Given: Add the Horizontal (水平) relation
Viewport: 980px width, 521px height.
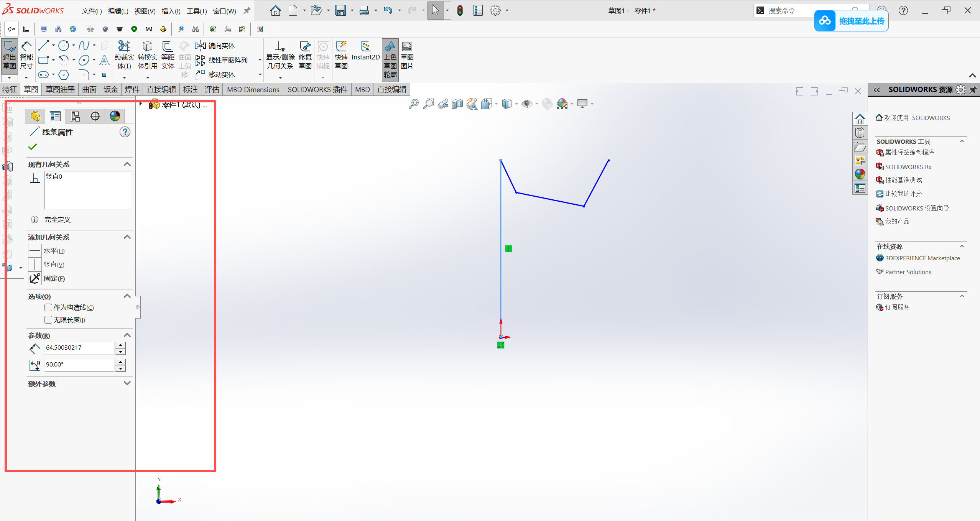Looking at the screenshot, I should 35,251.
